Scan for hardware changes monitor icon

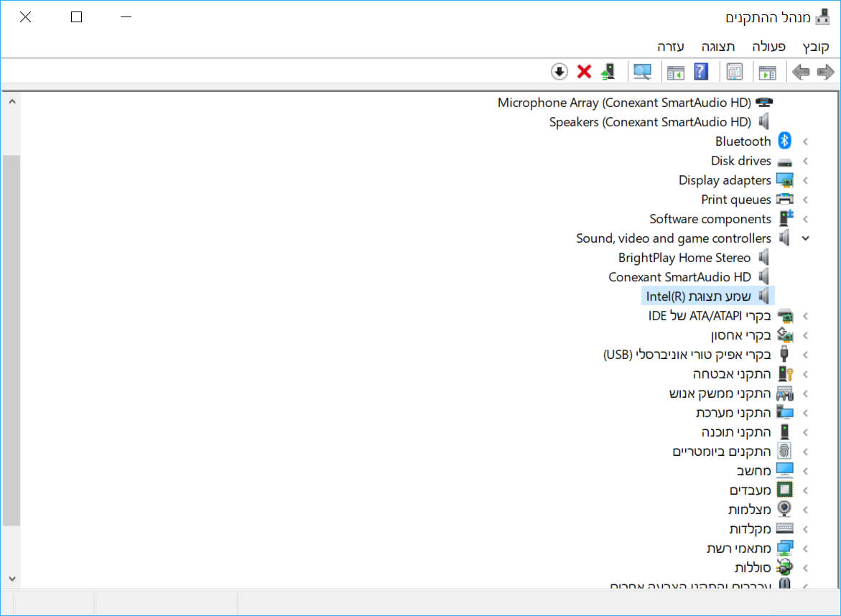(642, 72)
